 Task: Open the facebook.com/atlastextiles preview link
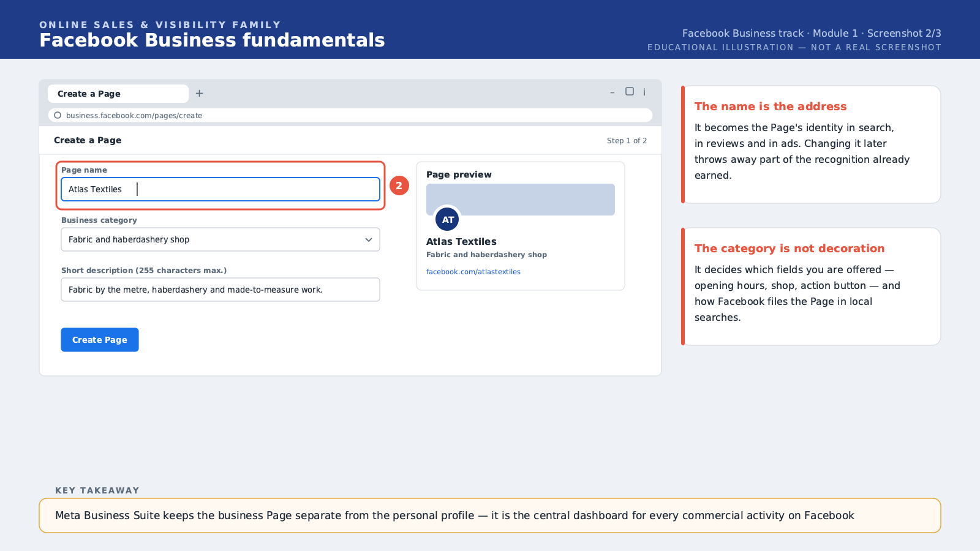(x=473, y=272)
